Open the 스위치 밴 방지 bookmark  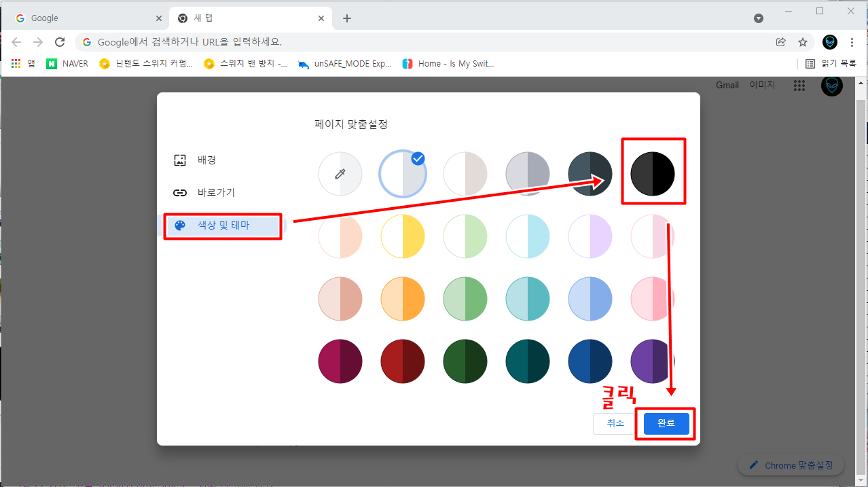point(245,64)
